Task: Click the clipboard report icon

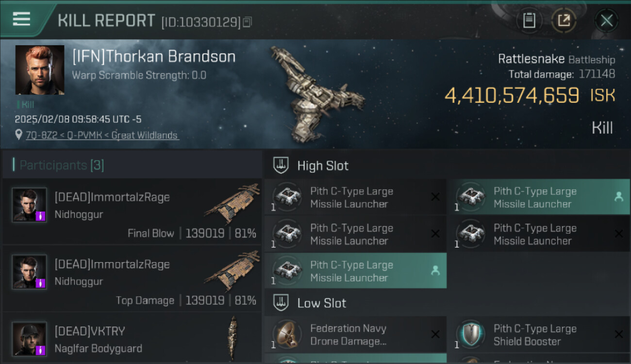Action: [529, 21]
